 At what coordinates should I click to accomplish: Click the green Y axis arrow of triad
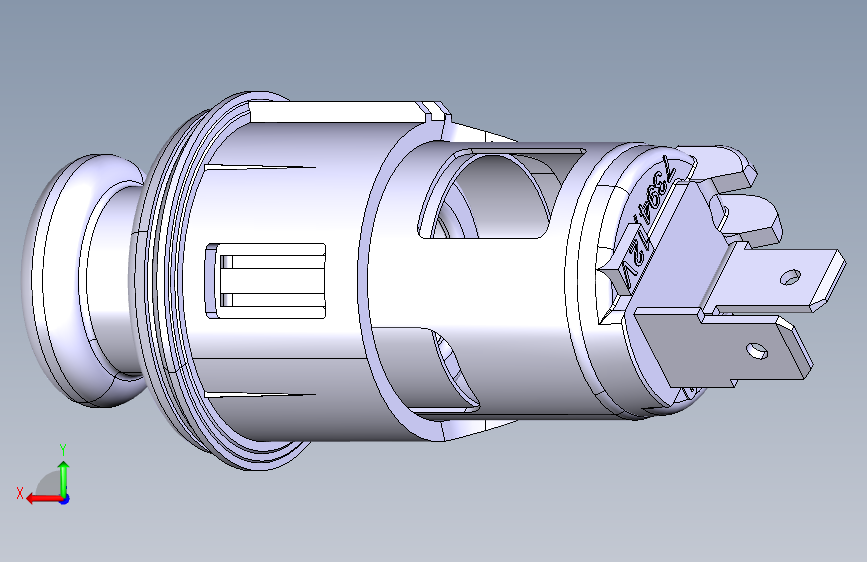pos(64,478)
